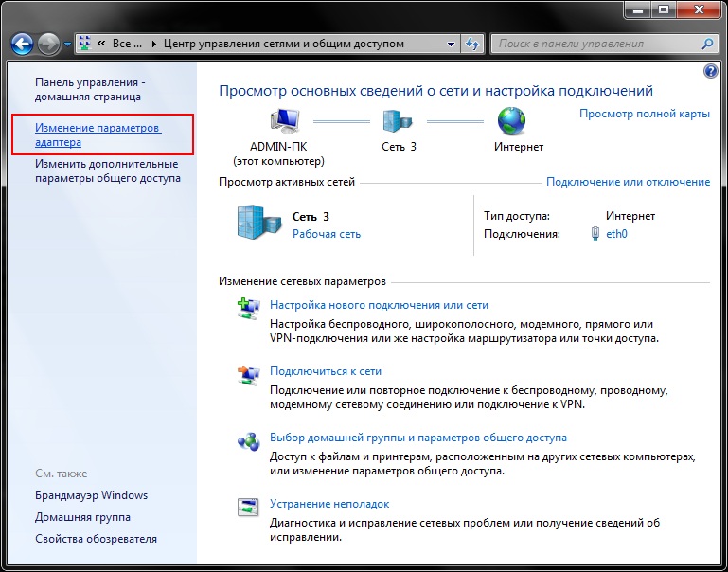
Task: Click the Back navigation arrow button
Action: tap(23, 44)
